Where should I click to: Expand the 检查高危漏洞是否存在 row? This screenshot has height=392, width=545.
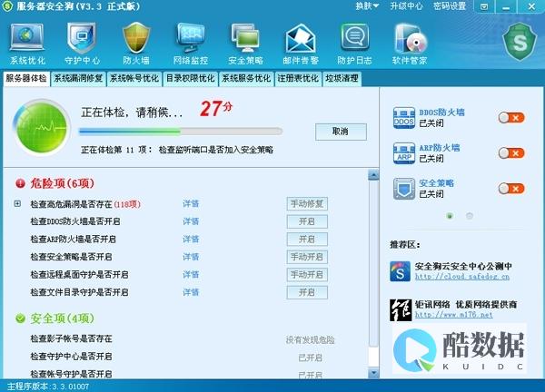tap(17, 204)
